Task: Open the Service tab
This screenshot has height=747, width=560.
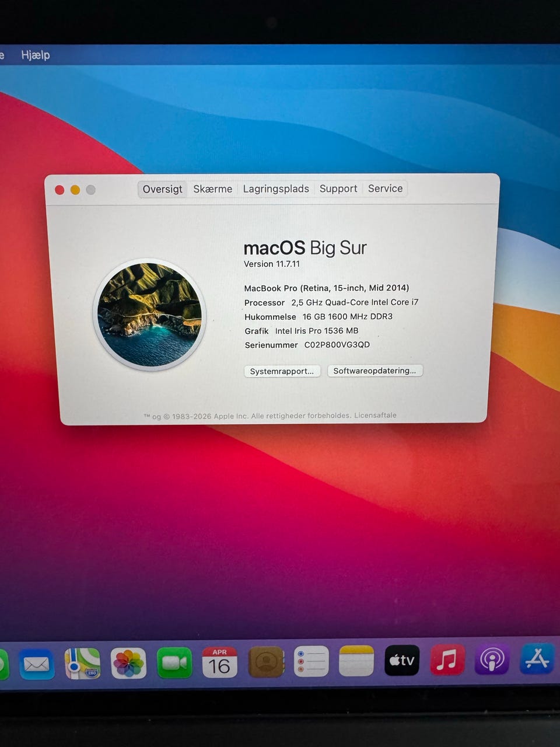Action: click(x=385, y=189)
